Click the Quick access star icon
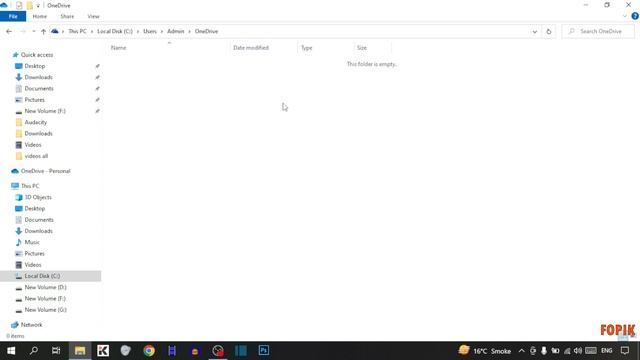 (x=16, y=55)
